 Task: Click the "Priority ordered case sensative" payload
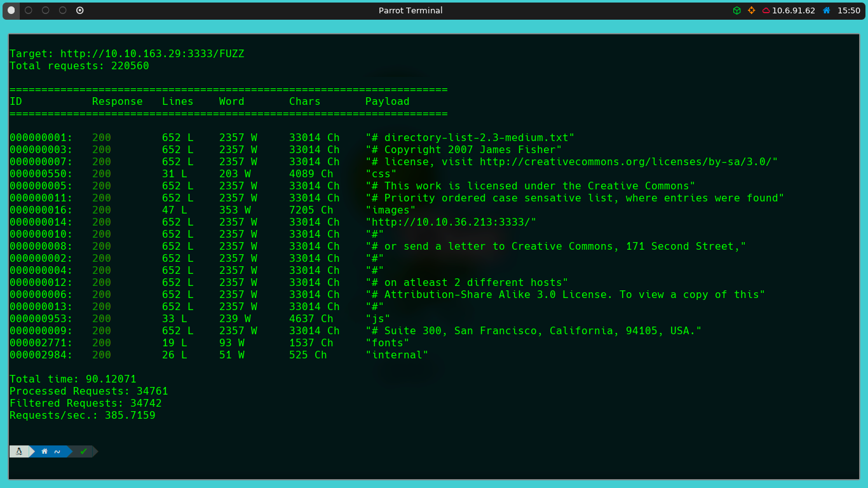[575, 198]
